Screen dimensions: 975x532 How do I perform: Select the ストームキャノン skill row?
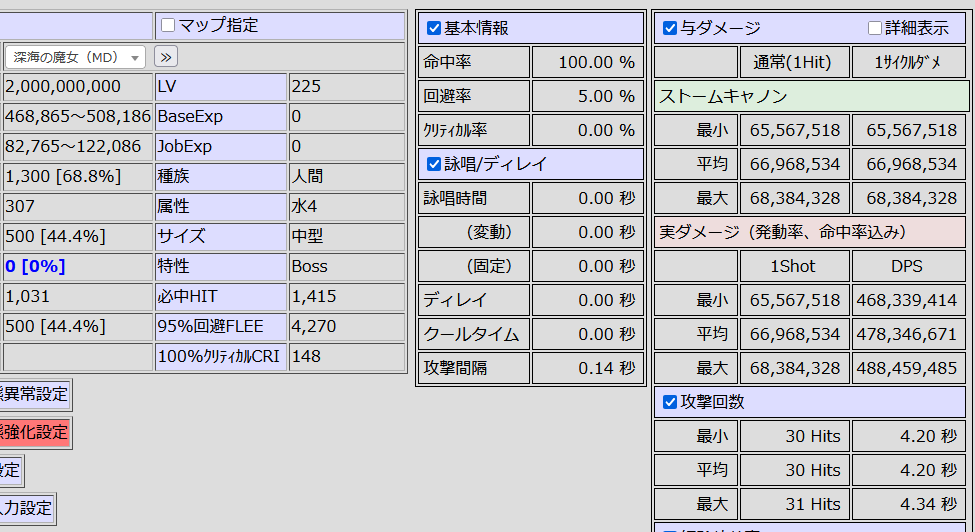coord(811,96)
